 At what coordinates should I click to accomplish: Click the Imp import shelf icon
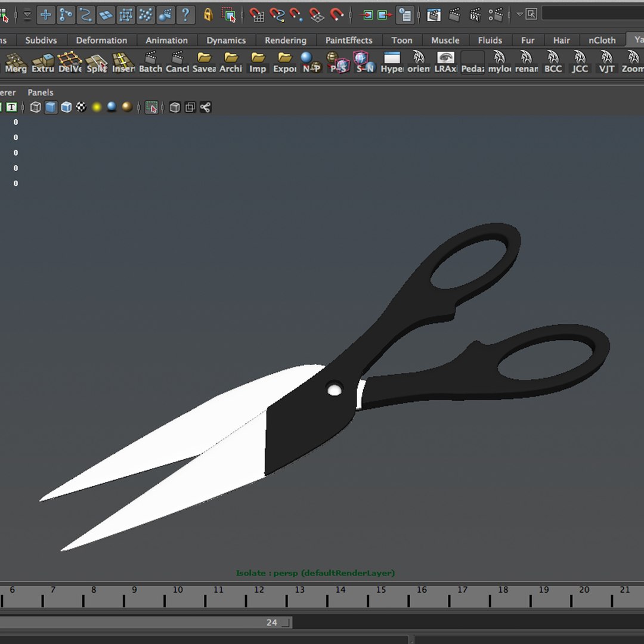(258, 63)
